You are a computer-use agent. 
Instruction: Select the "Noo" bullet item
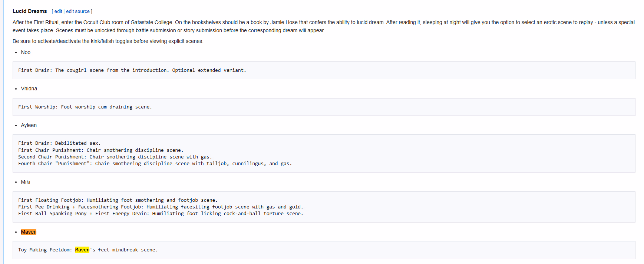[x=26, y=52]
